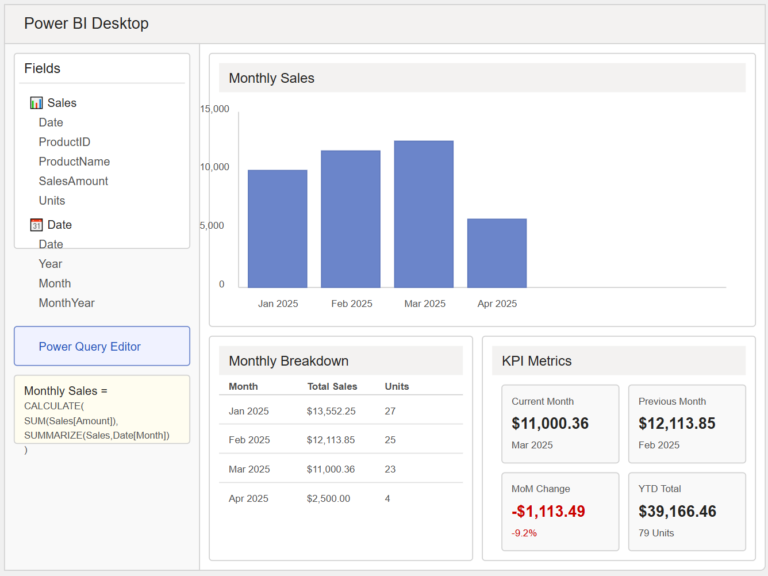Click the Apr 2025 bar in chart
The width and height of the screenshot is (768, 576).
[x=496, y=253]
